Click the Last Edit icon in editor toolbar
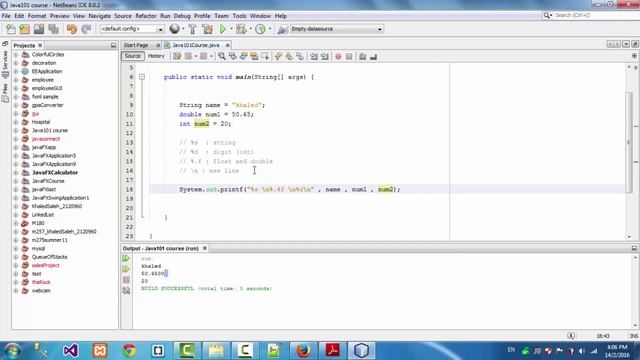This screenshot has height=360, width=640. 177,56
